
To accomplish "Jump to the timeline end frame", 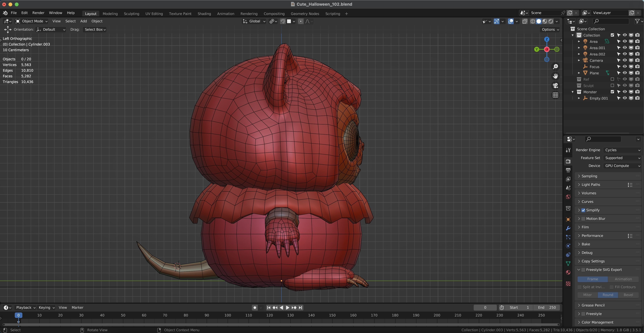I will 300,308.
